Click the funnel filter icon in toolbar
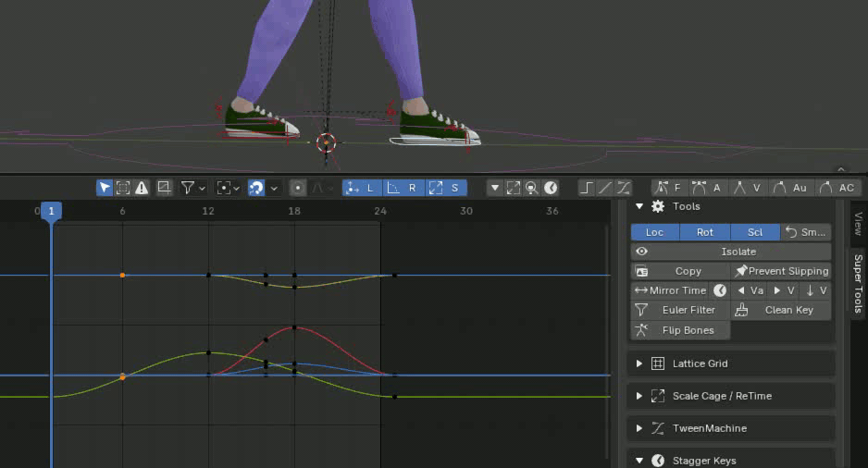Viewport: 868px width, 468px height. 188,188
